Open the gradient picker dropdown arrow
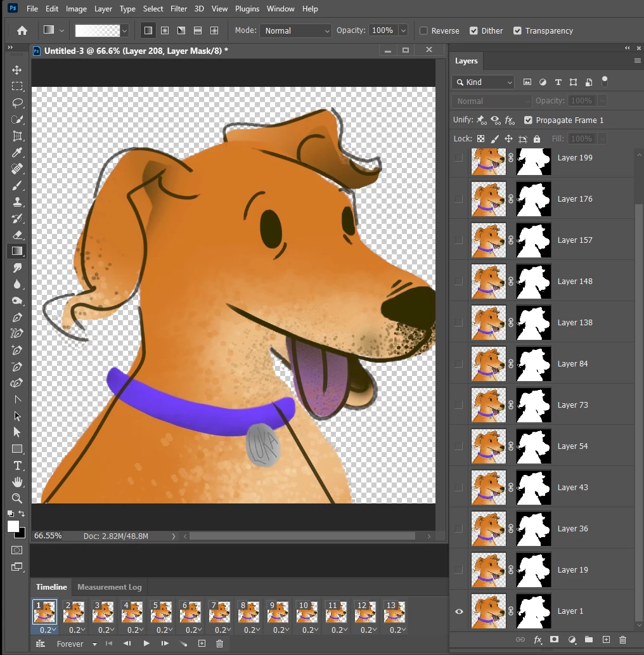Viewport: 644px width, 655px height. coord(124,30)
